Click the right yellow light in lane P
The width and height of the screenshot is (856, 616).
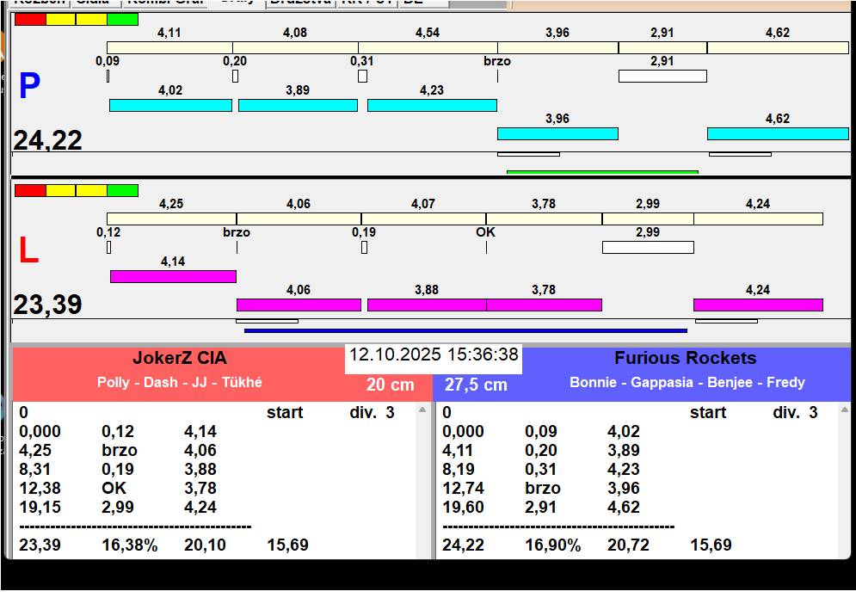92,19
